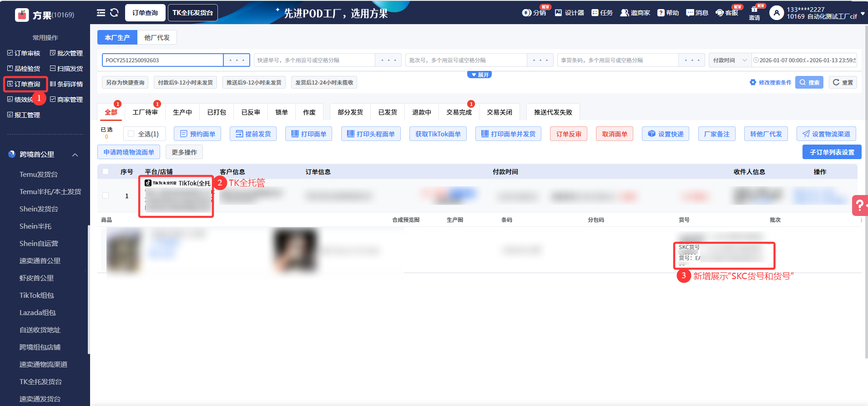The width and height of the screenshot is (868, 406).
Task: Open 条码详情 in the sidebar shortcuts
Action: (x=66, y=84)
